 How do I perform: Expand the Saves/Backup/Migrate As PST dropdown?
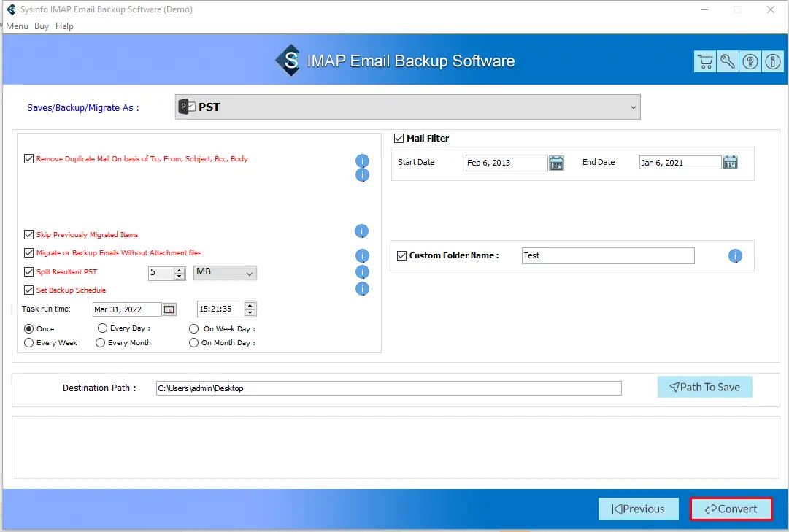pos(407,107)
